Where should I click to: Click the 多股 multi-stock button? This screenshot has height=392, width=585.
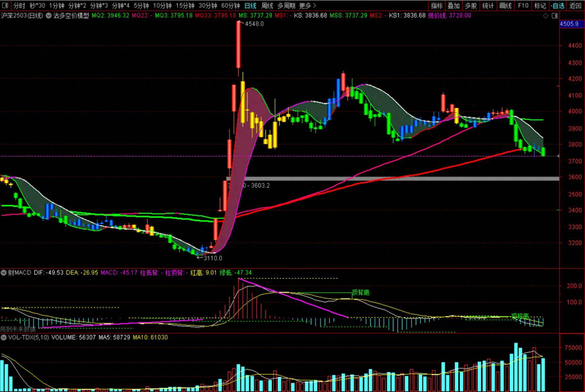[471, 6]
